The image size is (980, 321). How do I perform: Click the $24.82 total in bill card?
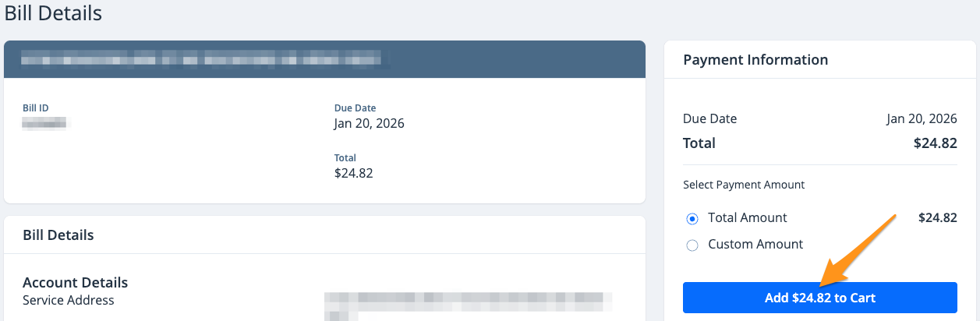point(354,173)
